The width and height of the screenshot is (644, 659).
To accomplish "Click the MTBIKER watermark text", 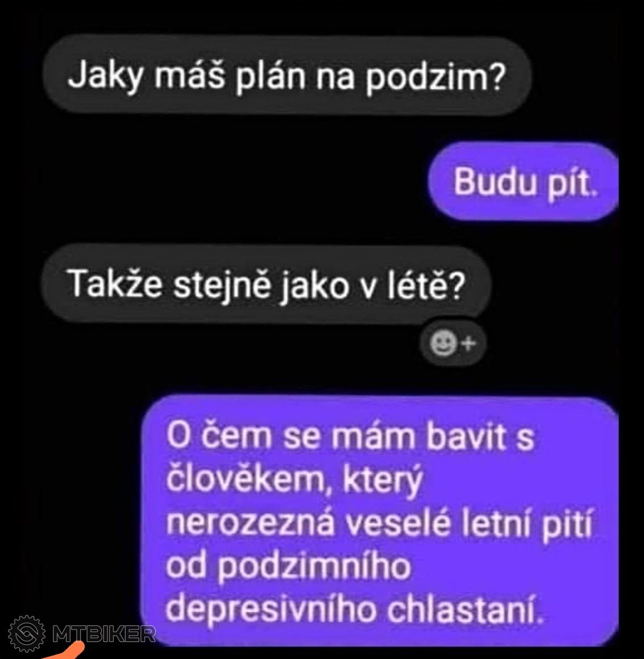I will (x=104, y=634).
